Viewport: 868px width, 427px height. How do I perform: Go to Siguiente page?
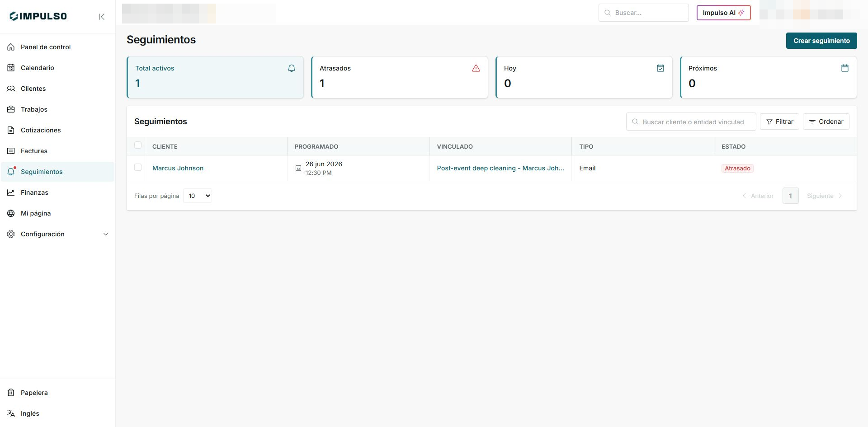(x=825, y=196)
